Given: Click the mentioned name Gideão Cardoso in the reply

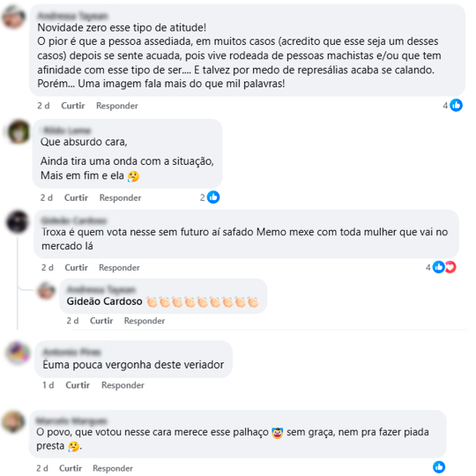Looking at the screenshot, I should [x=104, y=301].
